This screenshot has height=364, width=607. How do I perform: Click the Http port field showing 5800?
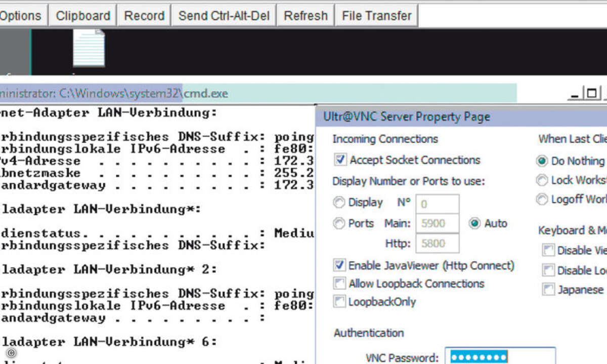click(438, 243)
